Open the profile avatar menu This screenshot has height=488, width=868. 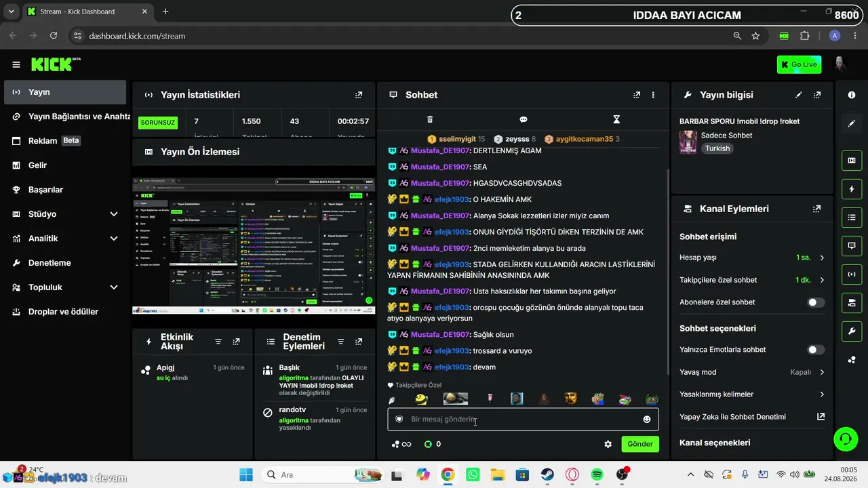840,64
